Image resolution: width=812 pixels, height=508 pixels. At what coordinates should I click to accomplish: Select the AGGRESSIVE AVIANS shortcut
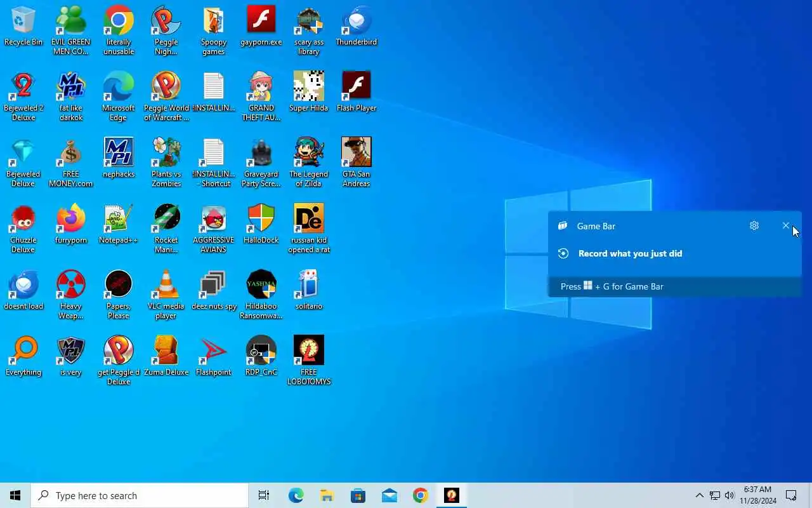pos(214,229)
